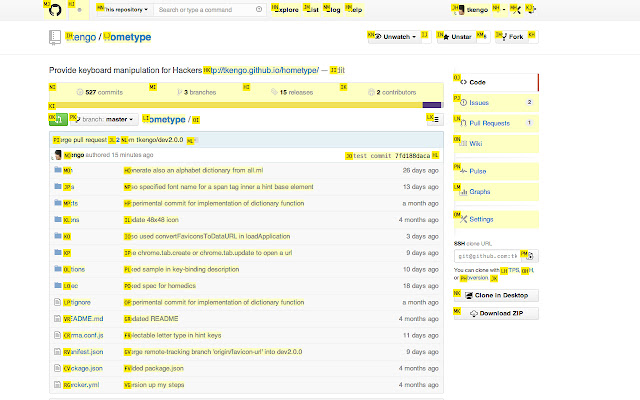
Task: Click the file icon beside wercker.yml
Action: [58, 384]
